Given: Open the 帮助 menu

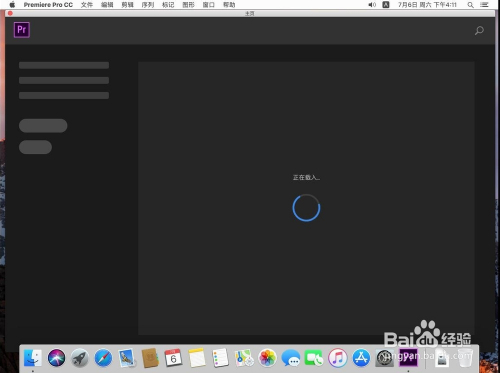Looking at the screenshot, I should (229, 5).
